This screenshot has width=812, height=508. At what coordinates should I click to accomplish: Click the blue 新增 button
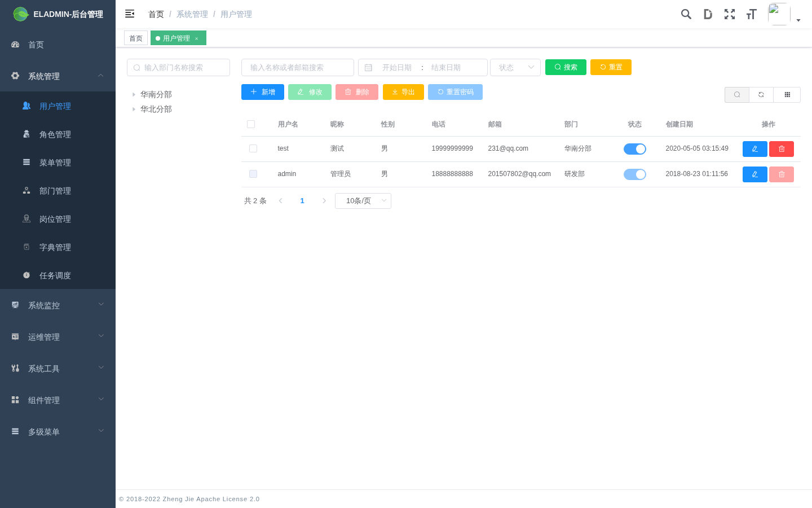click(263, 92)
